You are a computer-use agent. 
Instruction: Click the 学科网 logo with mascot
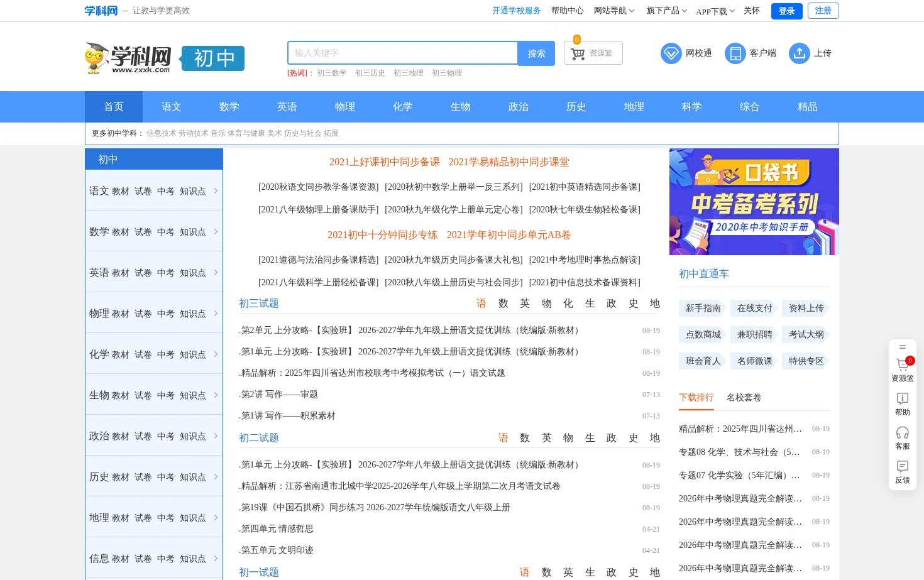pyautogui.click(x=128, y=58)
